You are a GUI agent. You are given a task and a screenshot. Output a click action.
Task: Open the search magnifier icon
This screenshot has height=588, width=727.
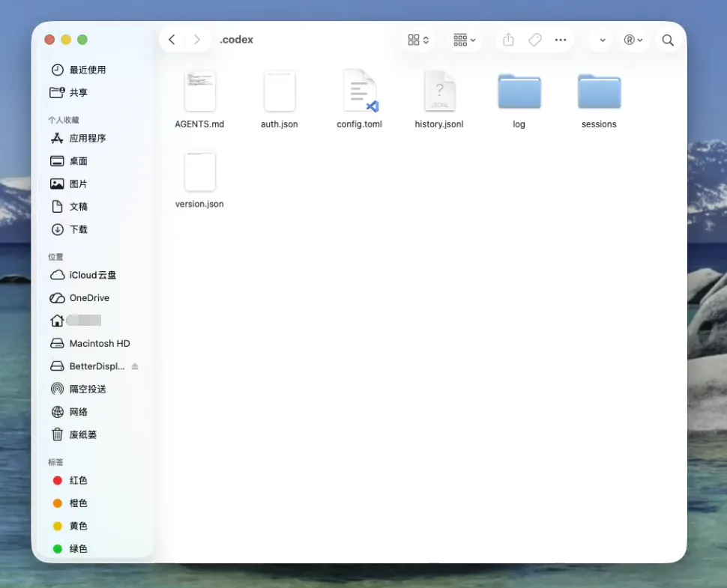668,40
